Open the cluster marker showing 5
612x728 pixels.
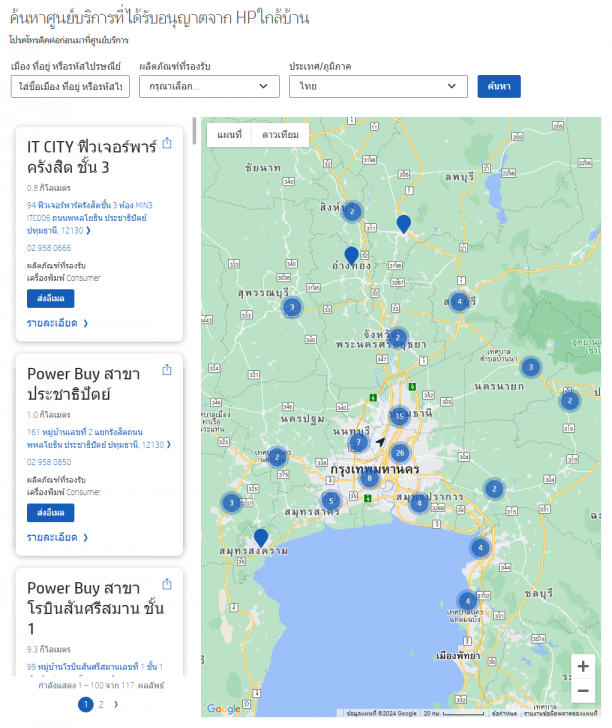(x=331, y=500)
